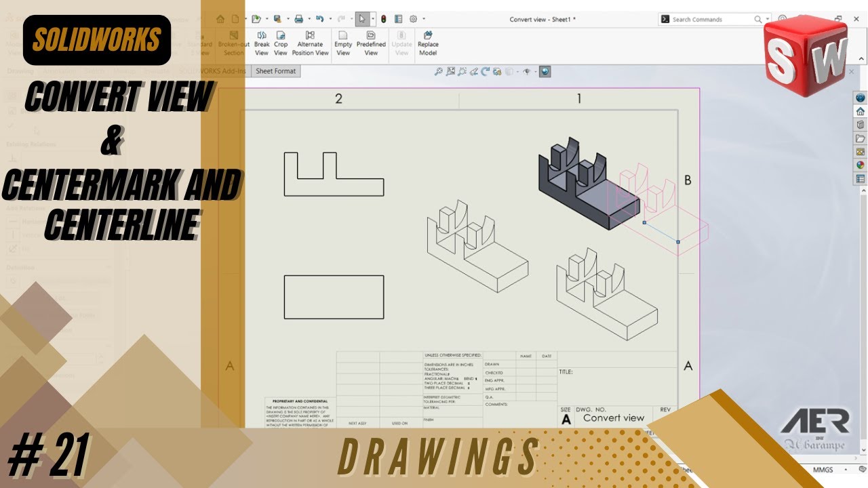The height and width of the screenshot is (488, 868).
Task: Close the drawing document with the small X
Action: (x=851, y=71)
